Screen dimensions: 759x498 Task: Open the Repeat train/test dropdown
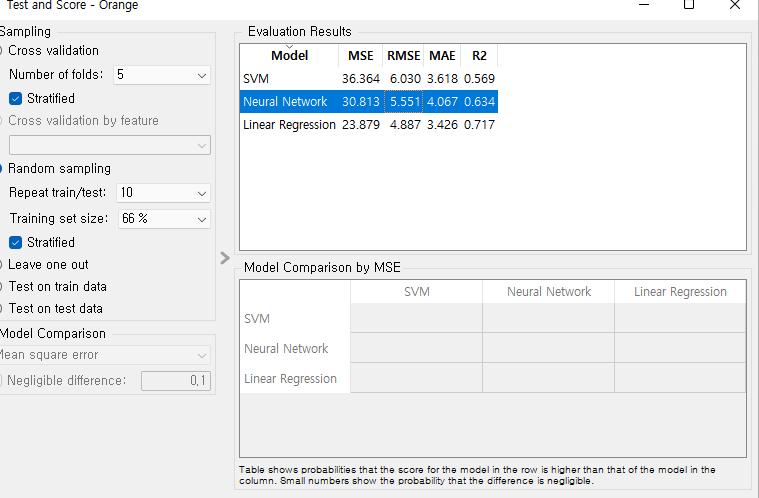(163, 193)
